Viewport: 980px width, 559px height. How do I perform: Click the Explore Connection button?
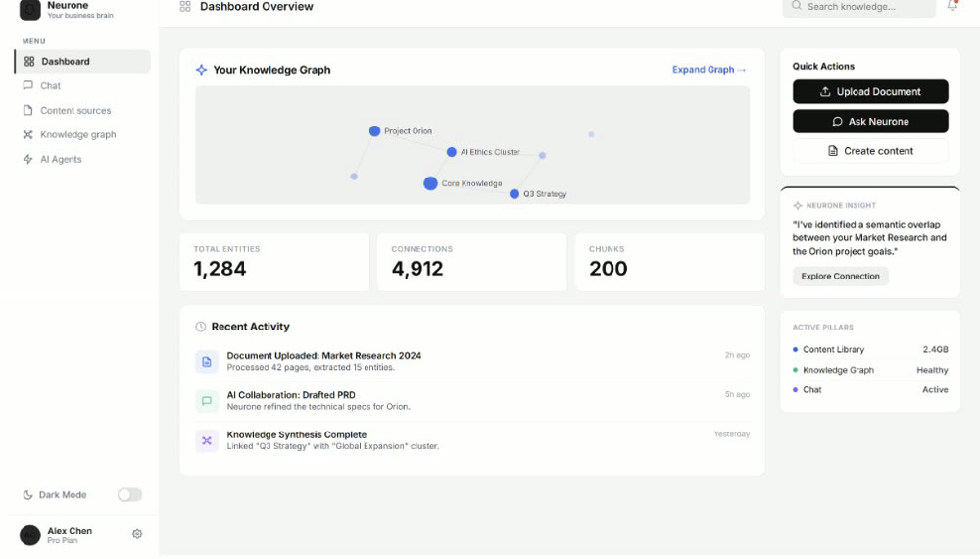pos(840,276)
